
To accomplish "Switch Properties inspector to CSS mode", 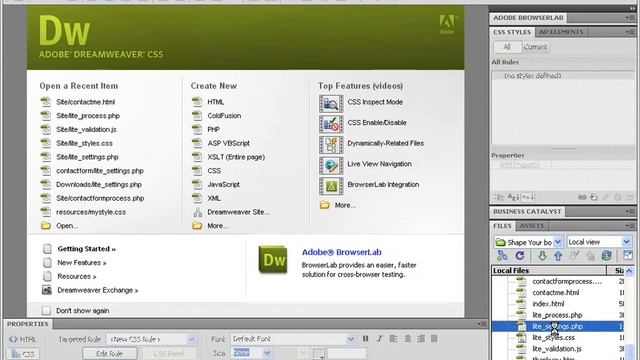I will click(x=23, y=354).
